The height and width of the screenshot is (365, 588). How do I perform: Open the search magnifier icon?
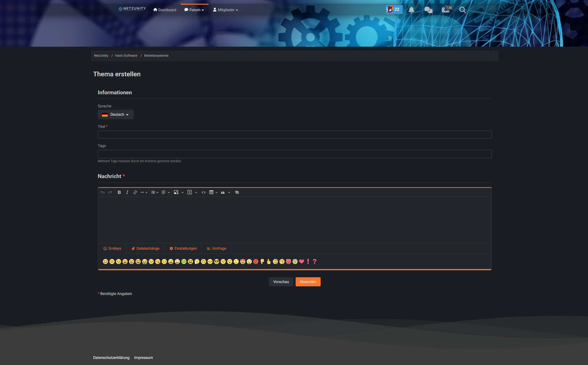tap(462, 10)
